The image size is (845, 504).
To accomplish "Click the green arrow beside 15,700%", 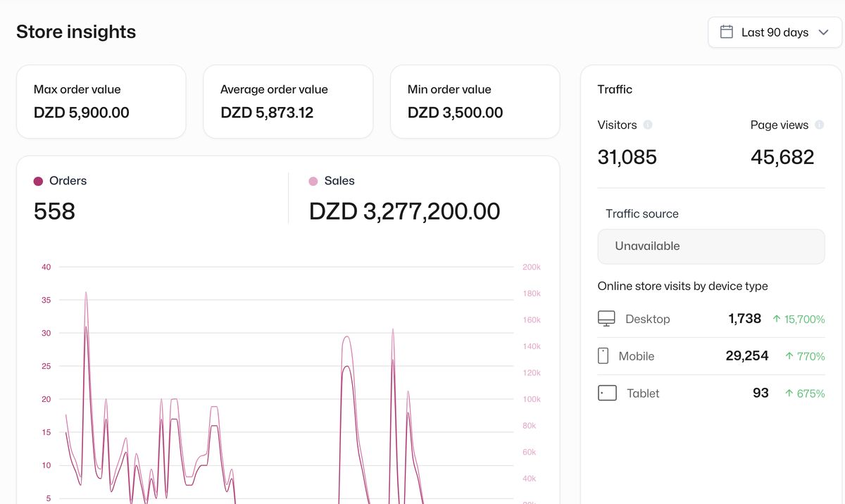I will coord(777,319).
